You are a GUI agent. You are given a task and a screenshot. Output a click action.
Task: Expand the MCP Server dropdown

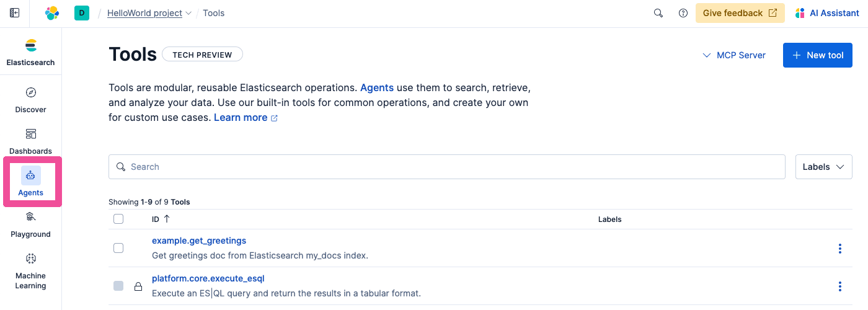(x=734, y=55)
